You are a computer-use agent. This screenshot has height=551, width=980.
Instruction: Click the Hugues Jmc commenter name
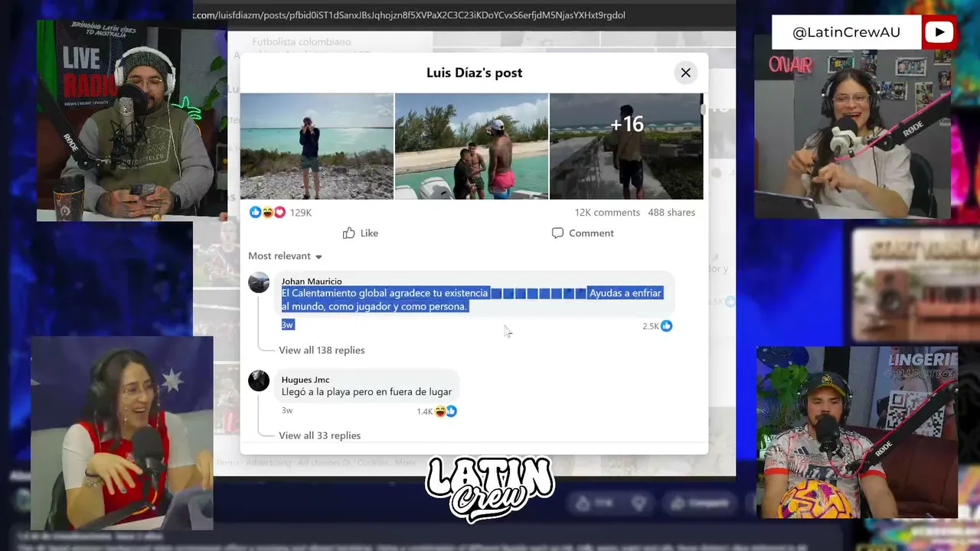(305, 380)
